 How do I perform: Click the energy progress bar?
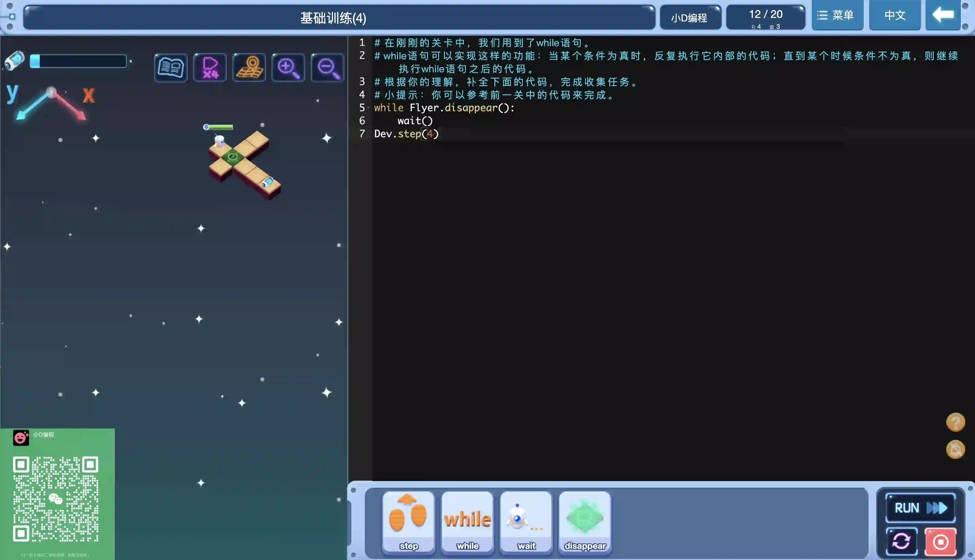(78, 61)
